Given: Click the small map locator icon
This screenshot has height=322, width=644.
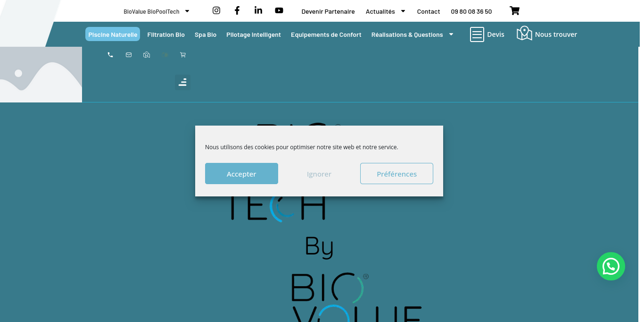Looking at the screenshot, I should 147,55.
